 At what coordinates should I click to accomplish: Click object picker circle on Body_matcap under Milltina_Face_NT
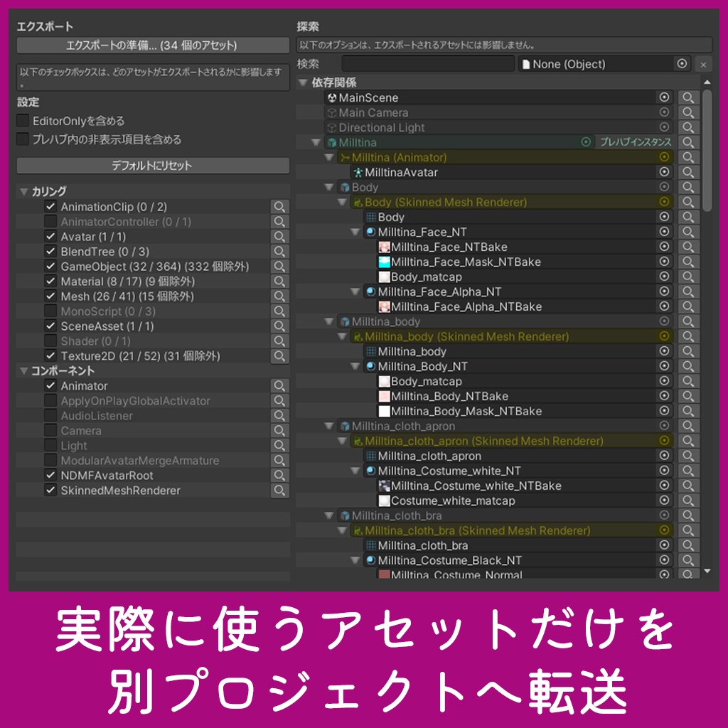coord(665,277)
